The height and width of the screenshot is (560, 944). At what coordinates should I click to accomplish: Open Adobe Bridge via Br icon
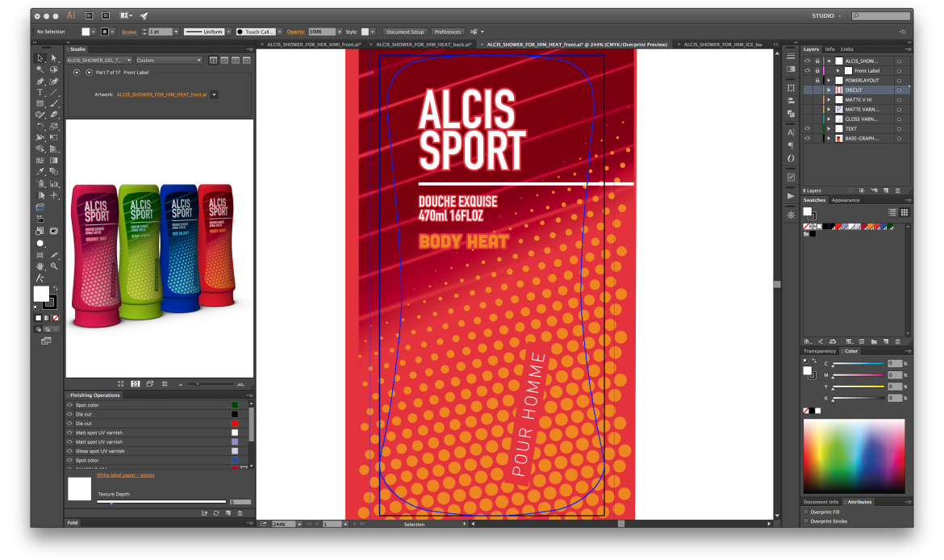click(x=89, y=15)
